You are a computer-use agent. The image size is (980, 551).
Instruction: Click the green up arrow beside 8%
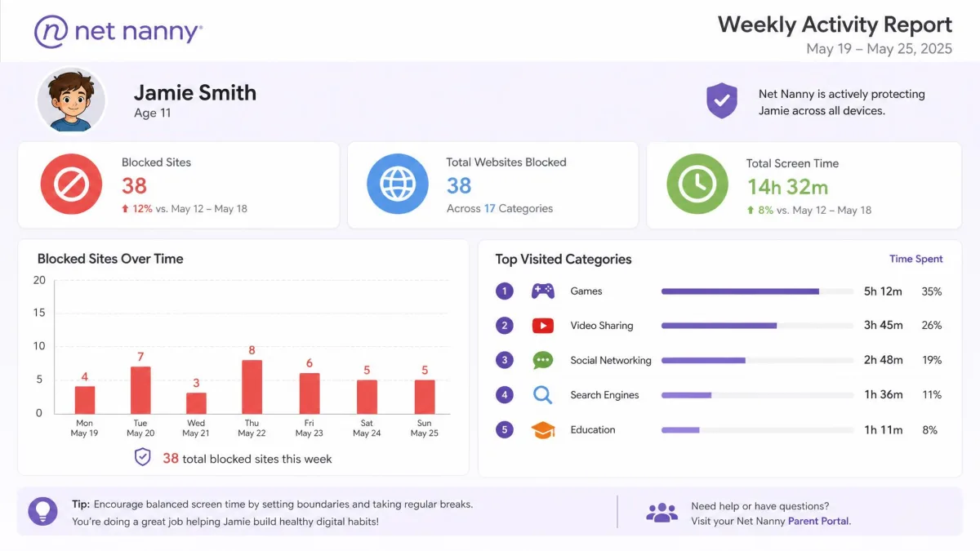point(750,211)
